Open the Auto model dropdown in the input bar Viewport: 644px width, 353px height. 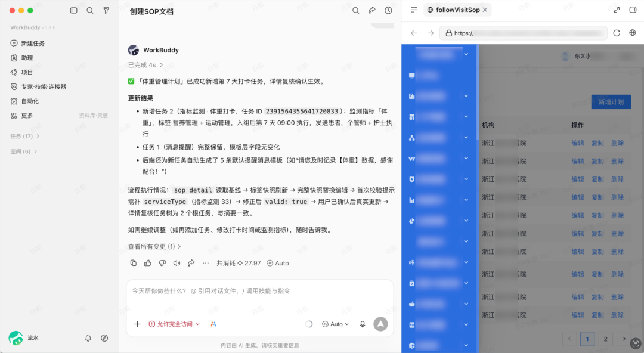click(x=336, y=324)
